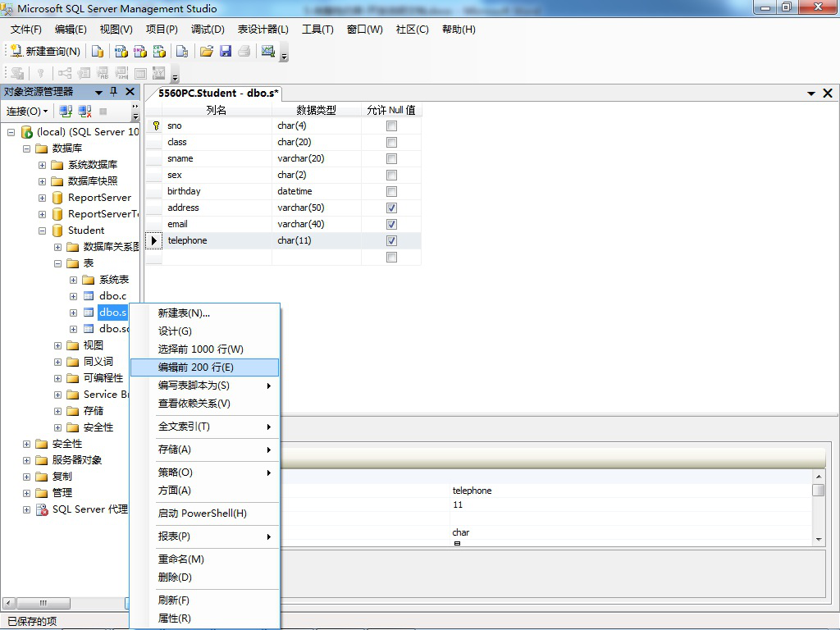This screenshot has height=630, width=840.
Task: Close the Object Explorer panel
Action: 130,92
